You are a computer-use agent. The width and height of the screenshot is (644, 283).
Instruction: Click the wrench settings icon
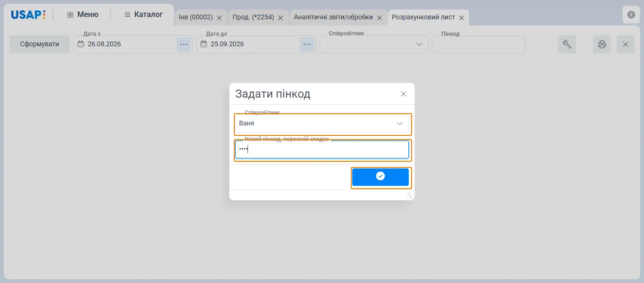[567, 44]
